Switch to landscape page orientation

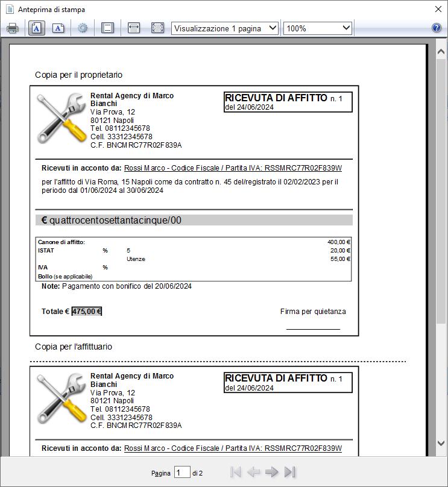point(58,28)
